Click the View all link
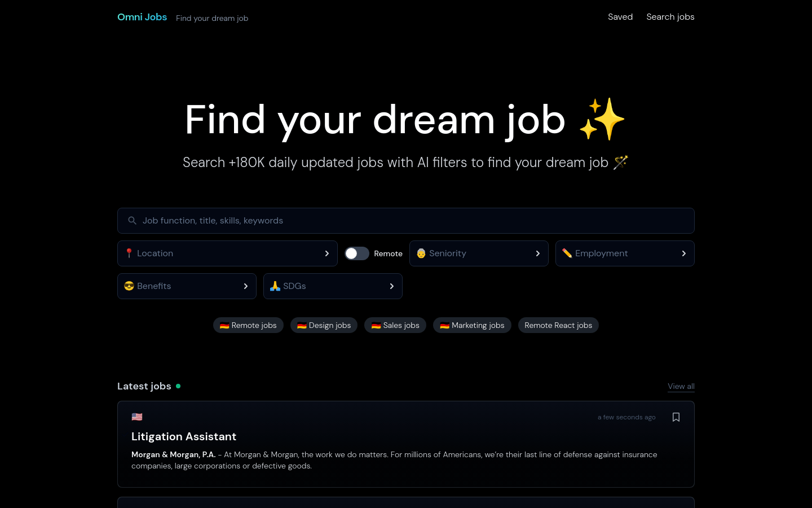812x508 pixels. click(681, 386)
